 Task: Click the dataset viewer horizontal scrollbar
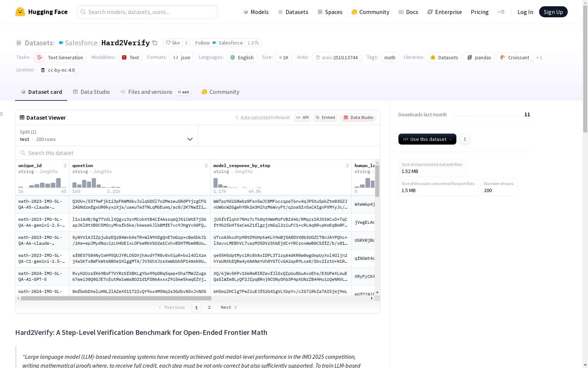pos(116,298)
